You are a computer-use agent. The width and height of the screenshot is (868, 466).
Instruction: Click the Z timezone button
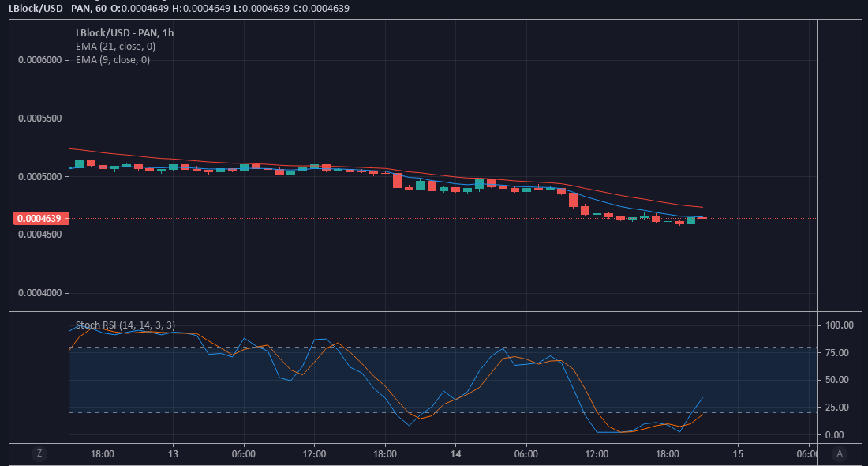pos(39,454)
